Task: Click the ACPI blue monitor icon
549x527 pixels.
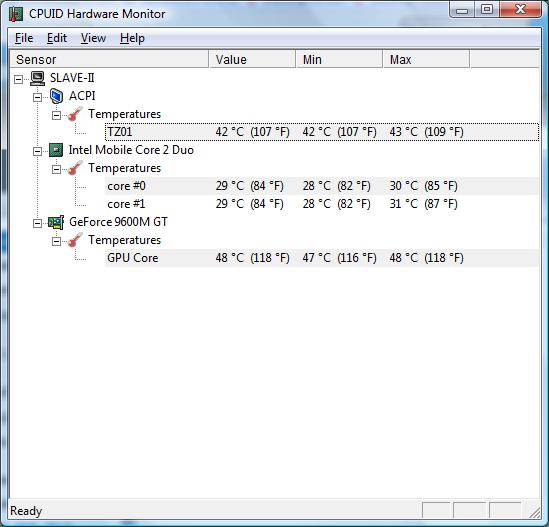Action: tap(56, 96)
